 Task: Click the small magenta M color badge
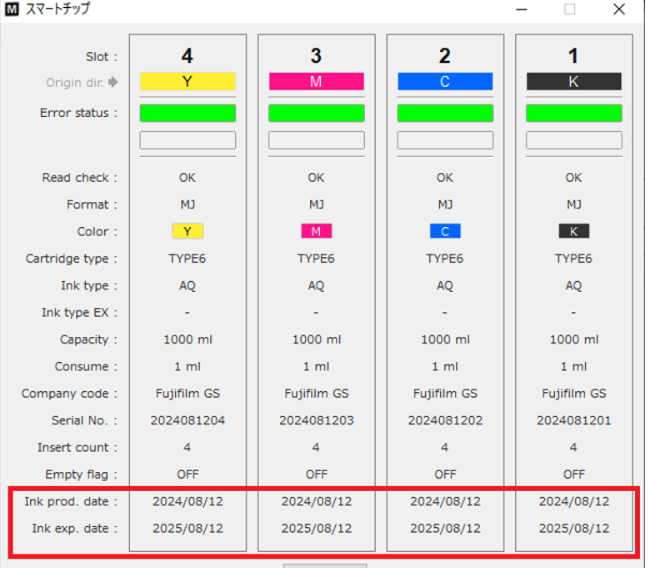click(316, 231)
